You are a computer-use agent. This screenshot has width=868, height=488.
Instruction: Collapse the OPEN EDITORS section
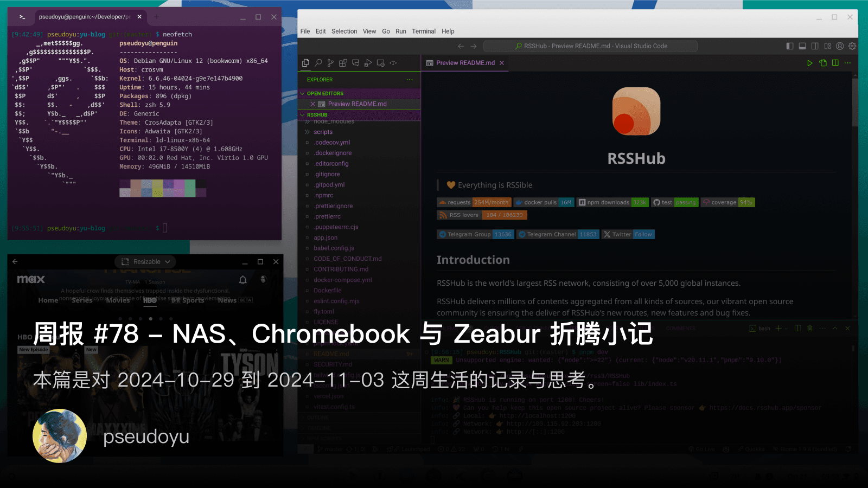(x=360, y=93)
